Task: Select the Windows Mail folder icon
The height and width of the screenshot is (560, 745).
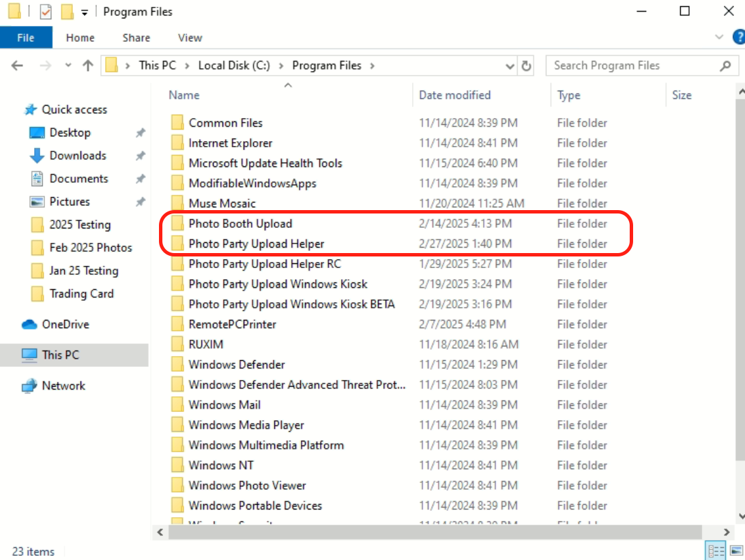Action: point(177,404)
